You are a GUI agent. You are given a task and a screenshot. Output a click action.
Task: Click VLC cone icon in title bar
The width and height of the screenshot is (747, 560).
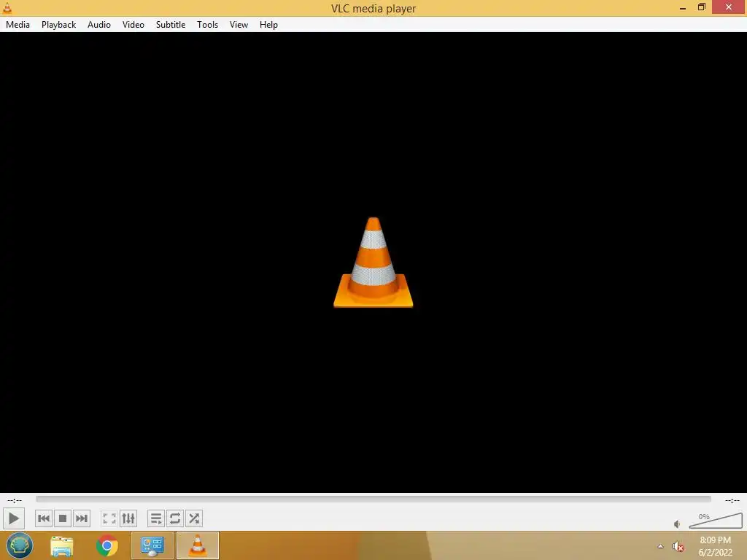click(x=7, y=7)
